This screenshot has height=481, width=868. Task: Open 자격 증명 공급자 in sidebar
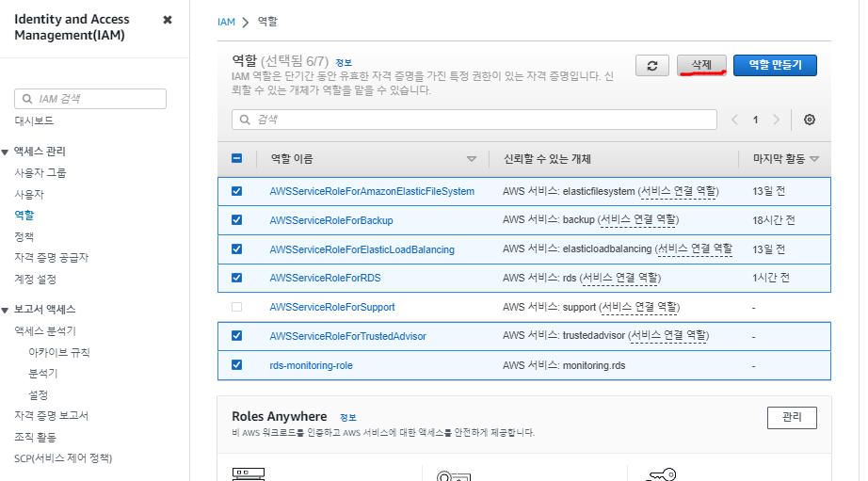(52, 257)
